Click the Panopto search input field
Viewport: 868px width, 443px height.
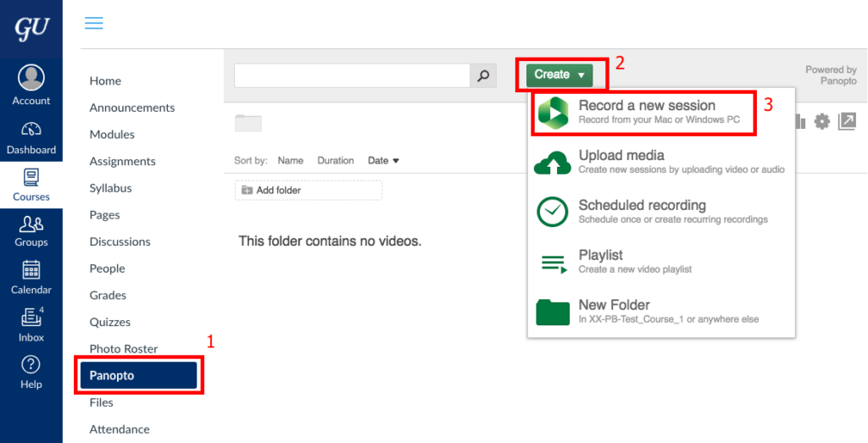point(352,75)
